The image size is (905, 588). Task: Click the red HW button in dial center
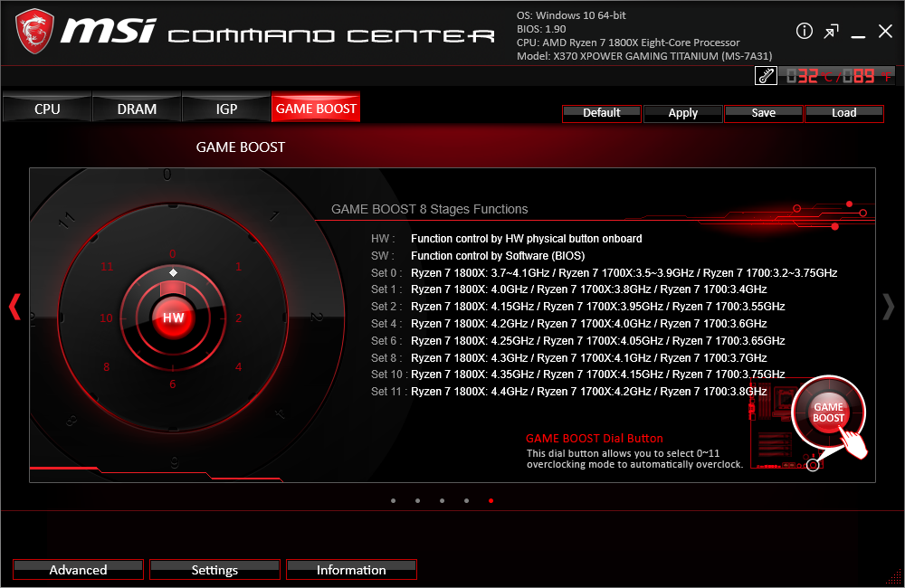point(173,318)
